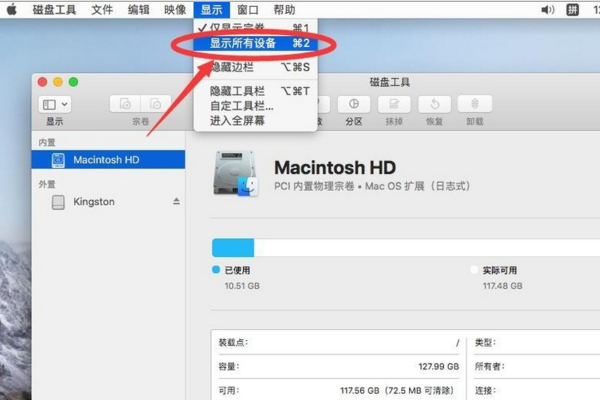Viewport: 600px width, 400px height.
Task: Minimize the Disk Utility window
Action: [x=58, y=82]
